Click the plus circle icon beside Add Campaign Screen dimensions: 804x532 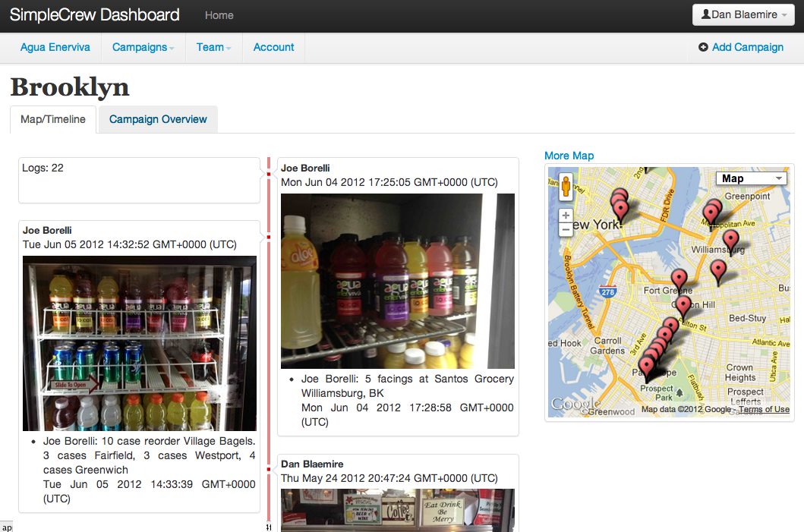tap(703, 47)
